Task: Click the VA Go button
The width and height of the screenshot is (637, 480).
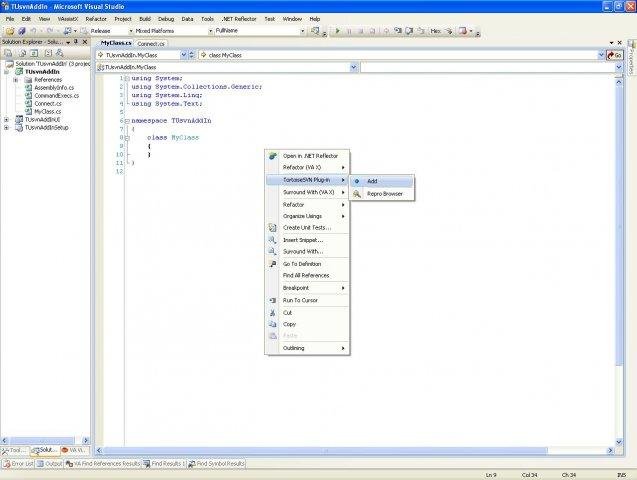Action: point(614,55)
